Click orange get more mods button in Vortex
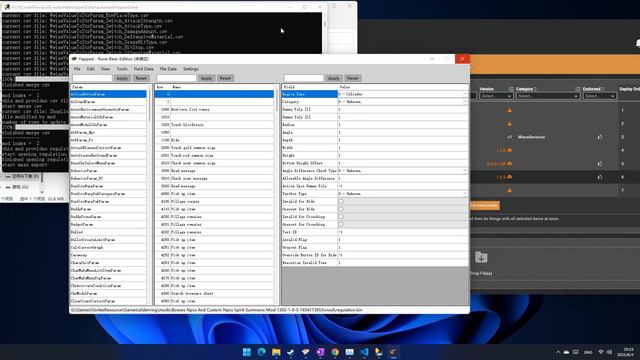 tap(484, 205)
